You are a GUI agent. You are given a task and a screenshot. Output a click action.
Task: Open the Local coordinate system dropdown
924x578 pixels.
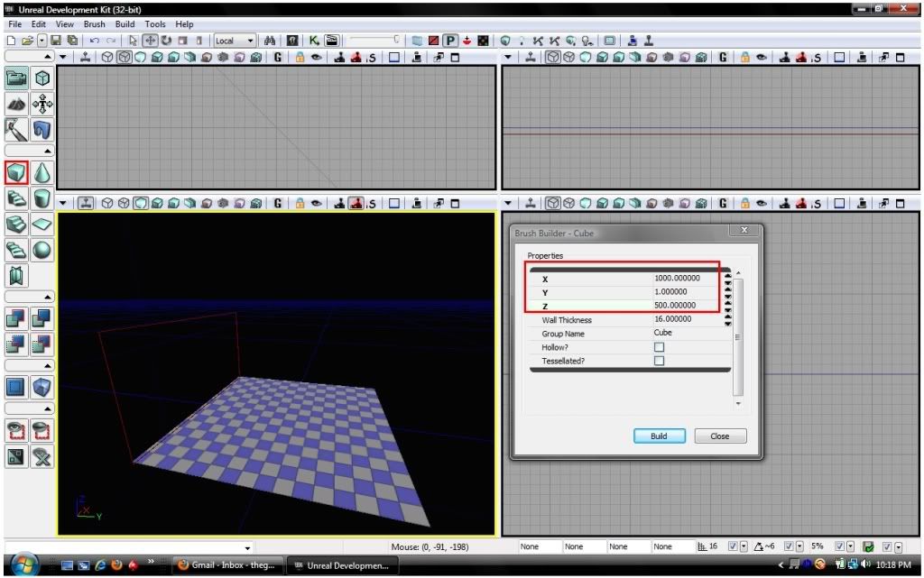235,41
